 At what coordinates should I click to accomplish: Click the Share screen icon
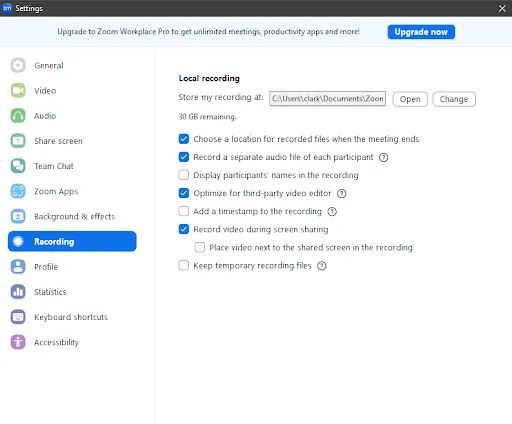pyautogui.click(x=18, y=141)
